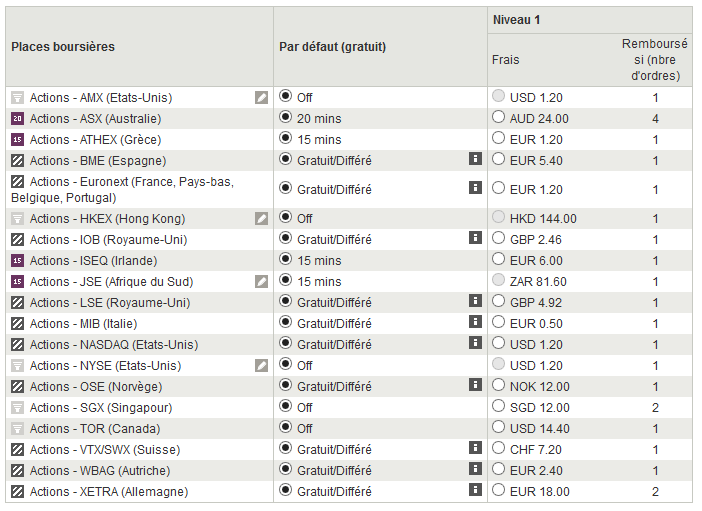Click Actions - MIB (Italie) label
The image size is (702, 511).
pyautogui.click(x=83, y=324)
